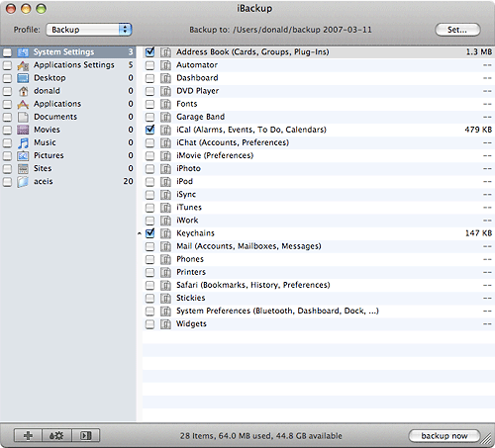Click the Set... button
Screen dimensions: 495x448
point(457,30)
